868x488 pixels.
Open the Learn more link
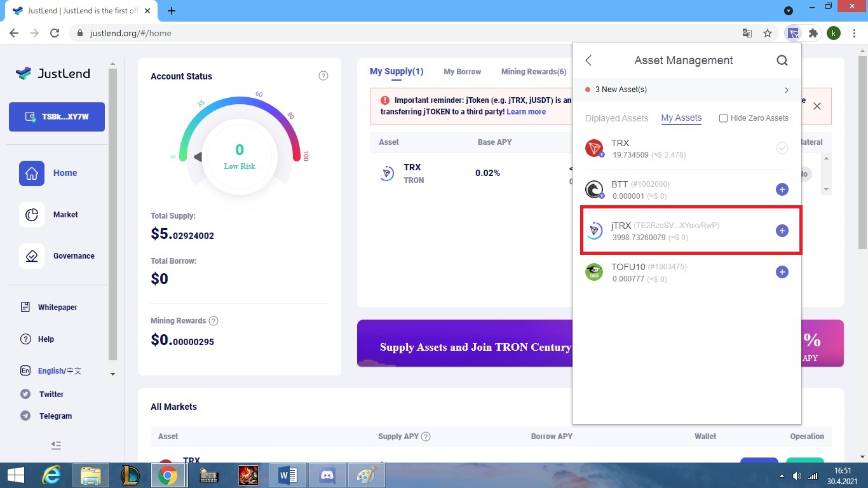coord(526,112)
